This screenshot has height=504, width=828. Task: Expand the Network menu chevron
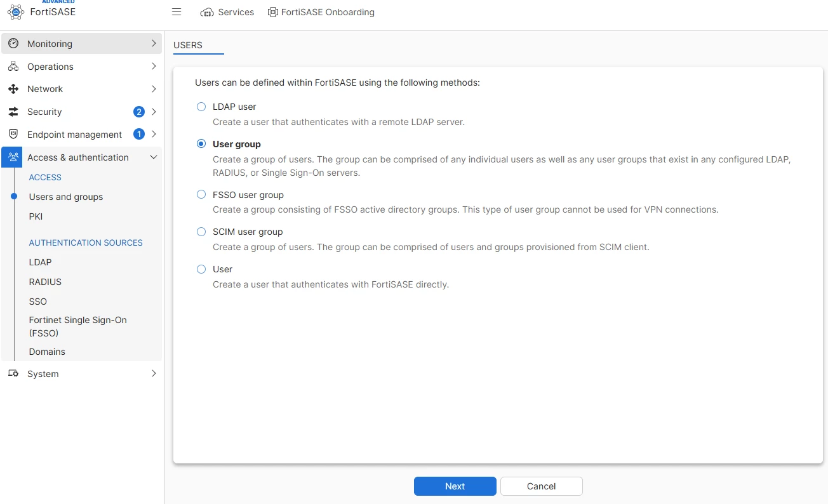[x=154, y=89]
